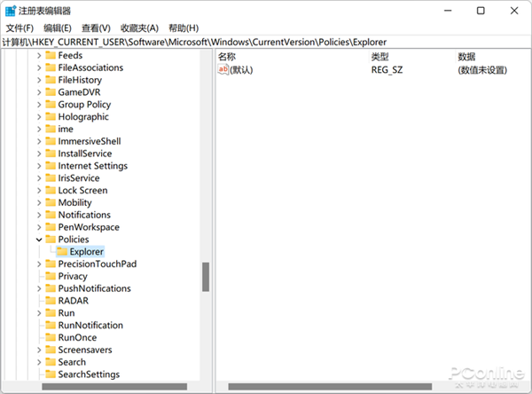Click the tree pane vertical scrollbar thumb
The image size is (532, 394).
tap(206, 276)
